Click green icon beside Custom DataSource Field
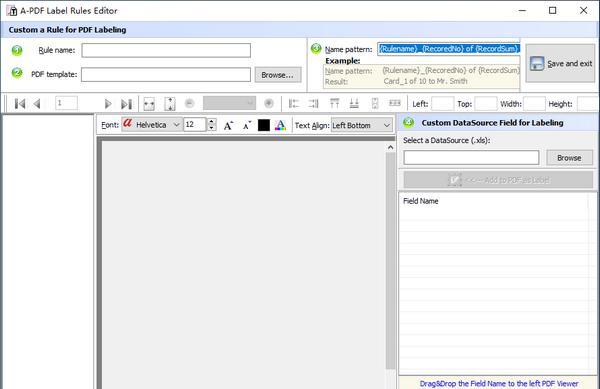600x389 pixels. tap(409, 122)
